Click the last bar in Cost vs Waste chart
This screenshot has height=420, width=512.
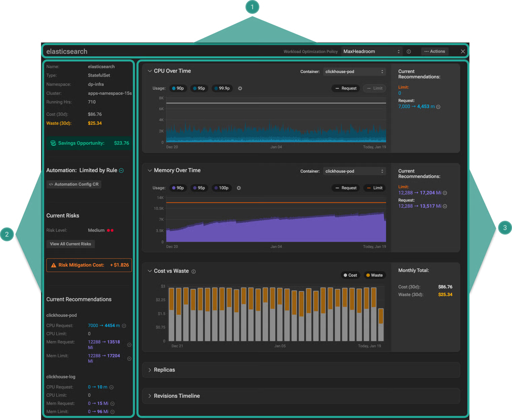(381, 325)
